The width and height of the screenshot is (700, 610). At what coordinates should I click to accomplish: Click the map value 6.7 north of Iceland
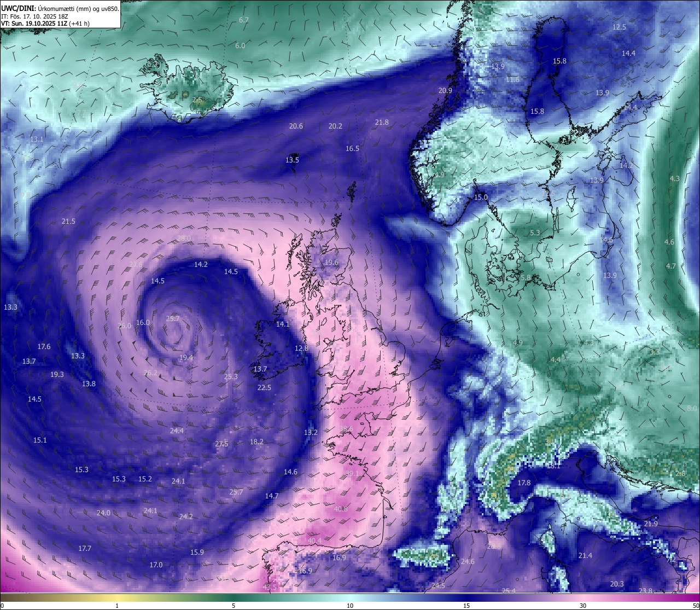pos(244,20)
